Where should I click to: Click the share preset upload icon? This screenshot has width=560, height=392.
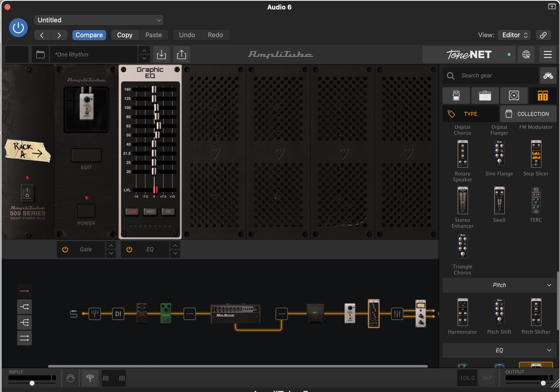coord(182,55)
